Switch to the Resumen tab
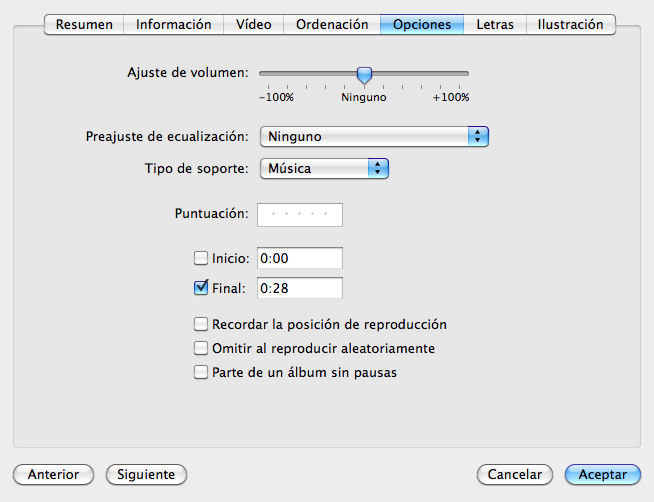 [84, 25]
